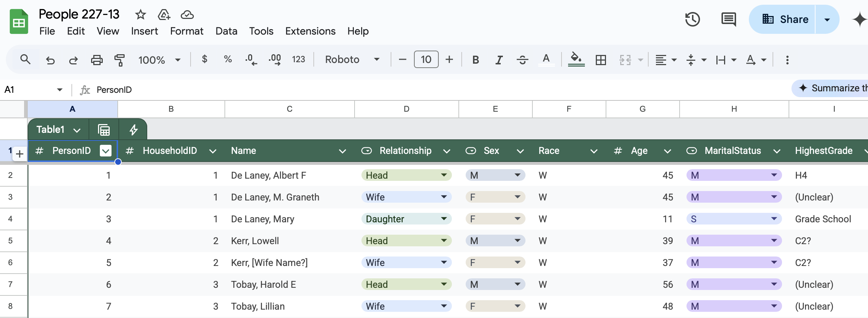Open the comments panel icon
The image size is (868, 318).
728,19
